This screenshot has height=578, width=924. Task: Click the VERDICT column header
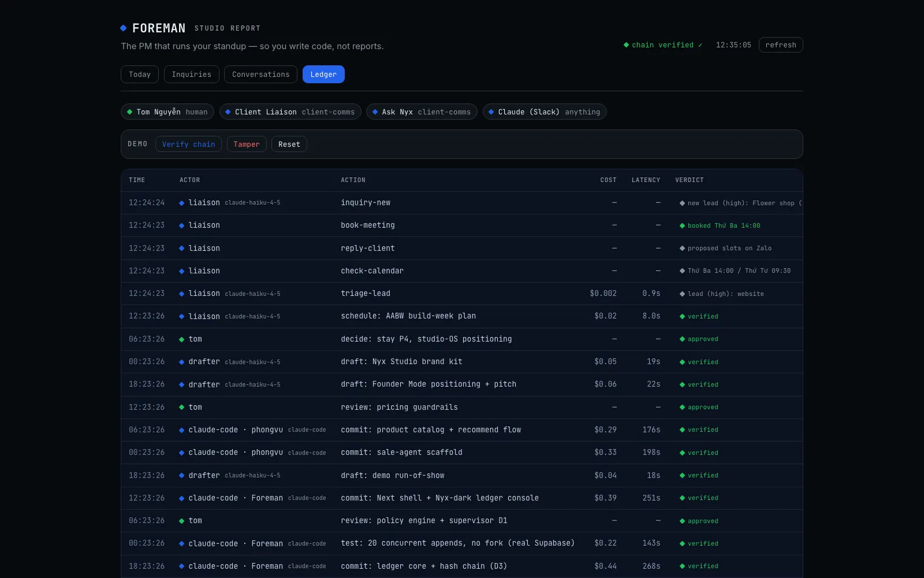click(x=690, y=180)
